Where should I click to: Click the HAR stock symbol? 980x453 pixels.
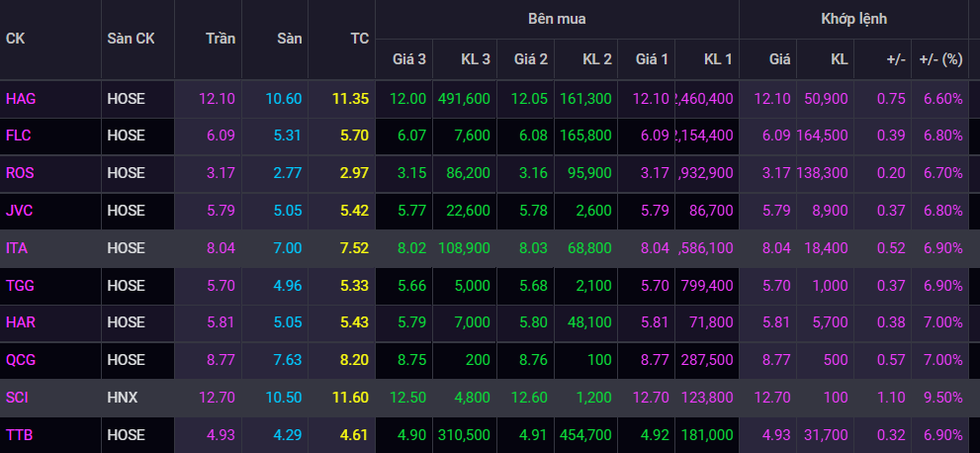[20, 323]
